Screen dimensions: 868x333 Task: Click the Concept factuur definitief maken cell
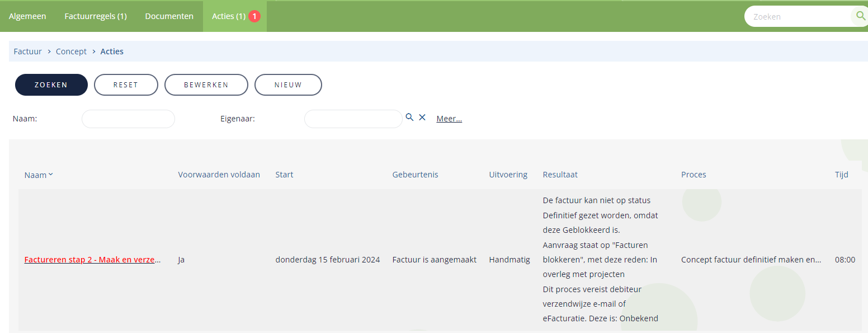(751, 260)
